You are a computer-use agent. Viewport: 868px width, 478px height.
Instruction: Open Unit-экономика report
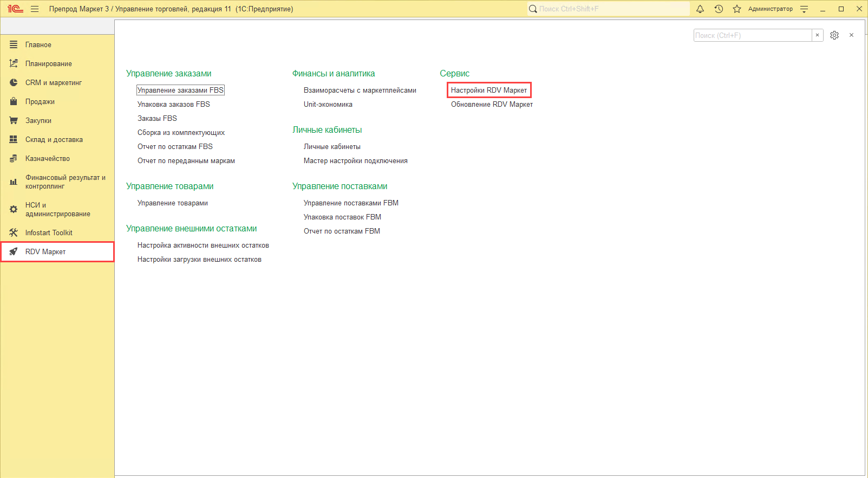pos(328,104)
